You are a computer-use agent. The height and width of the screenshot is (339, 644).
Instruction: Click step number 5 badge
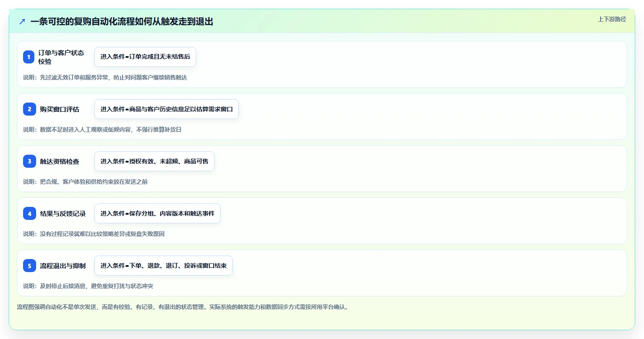click(x=29, y=266)
